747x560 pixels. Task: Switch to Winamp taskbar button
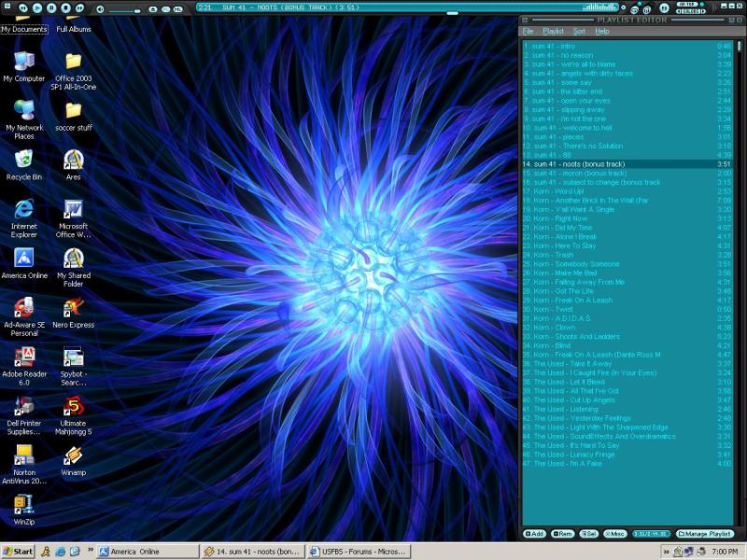[252, 552]
